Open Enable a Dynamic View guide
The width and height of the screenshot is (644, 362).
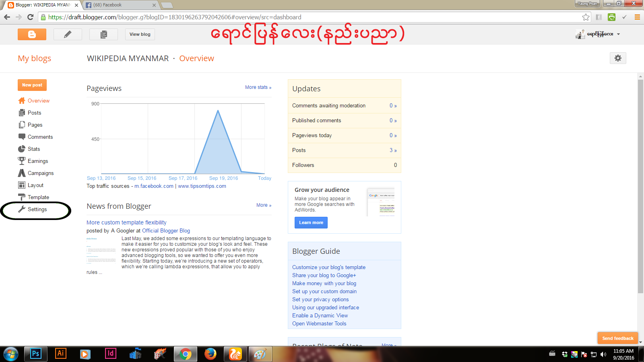coord(320,316)
